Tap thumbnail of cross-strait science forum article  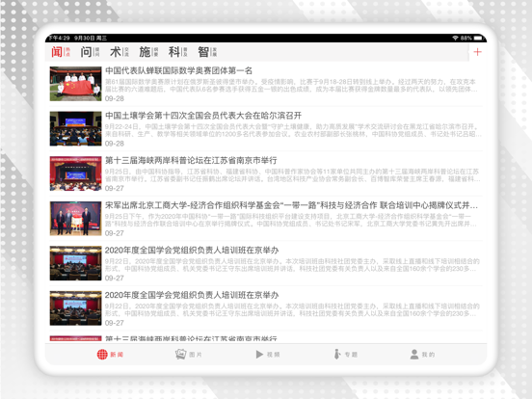click(x=76, y=173)
